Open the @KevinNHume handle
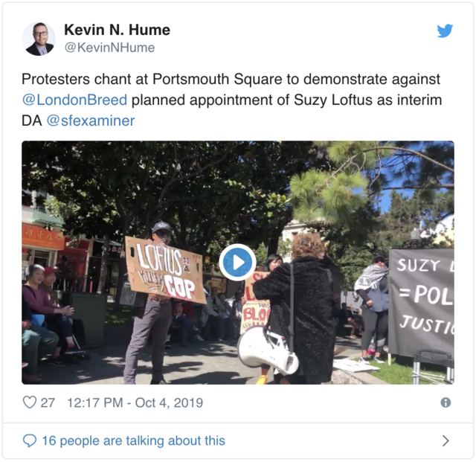476x462 pixels. tap(109, 48)
